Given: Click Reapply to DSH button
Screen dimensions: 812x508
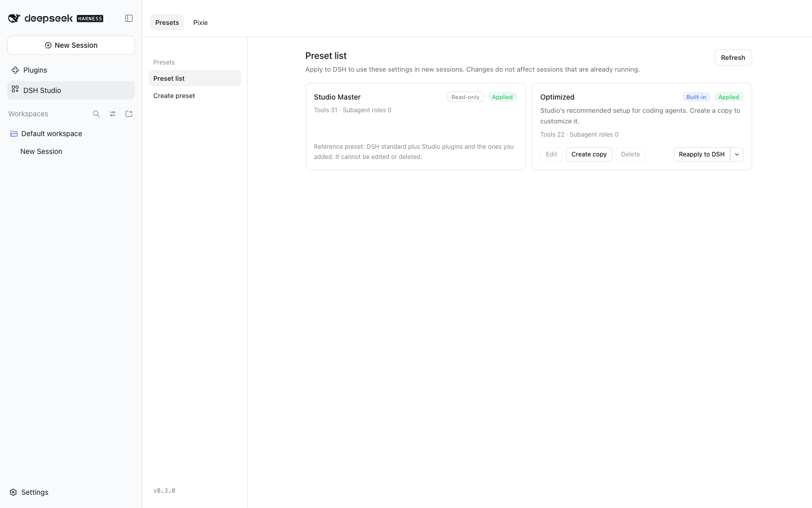Looking at the screenshot, I should pyautogui.click(x=701, y=154).
